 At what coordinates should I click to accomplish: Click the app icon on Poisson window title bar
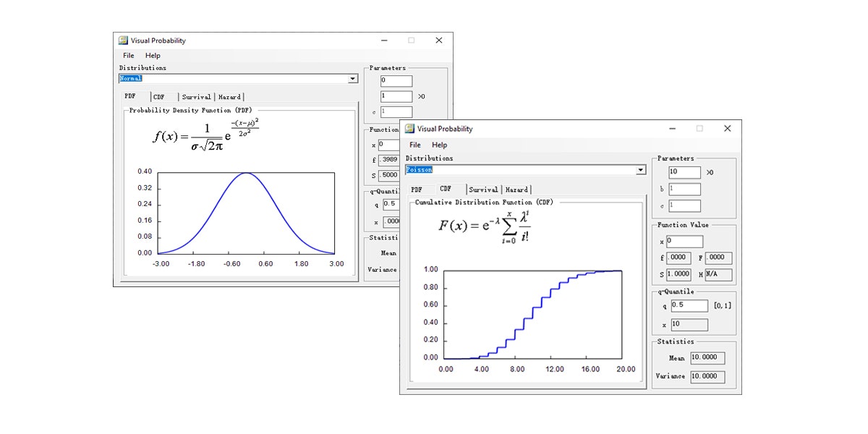(x=409, y=128)
